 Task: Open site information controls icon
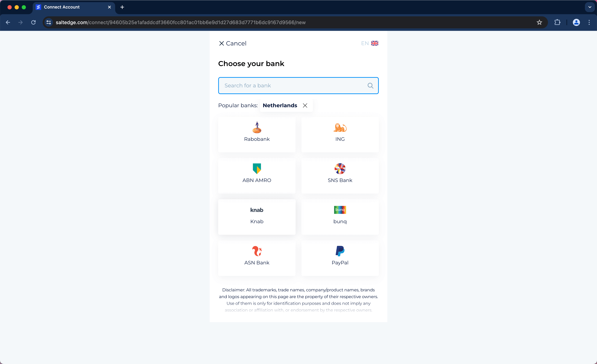49,22
